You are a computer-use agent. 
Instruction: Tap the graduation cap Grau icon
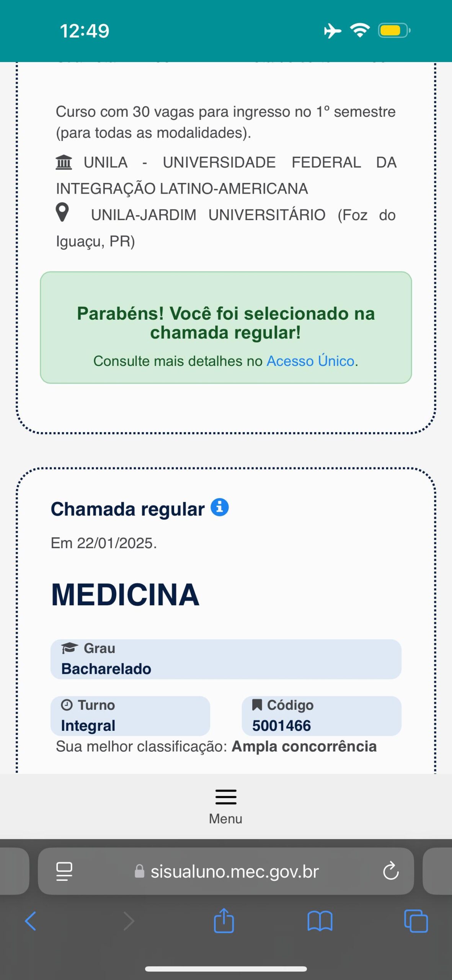tap(69, 648)
